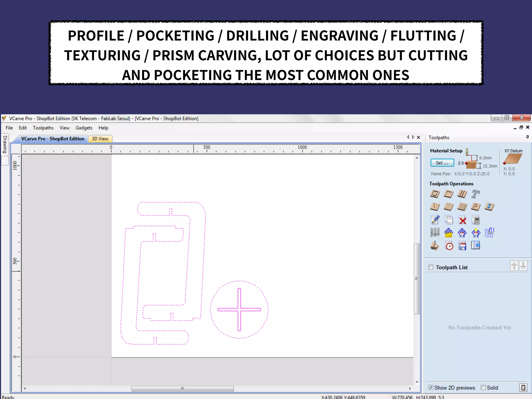Open the Prism carving toolpath icon

pos(476,207)
